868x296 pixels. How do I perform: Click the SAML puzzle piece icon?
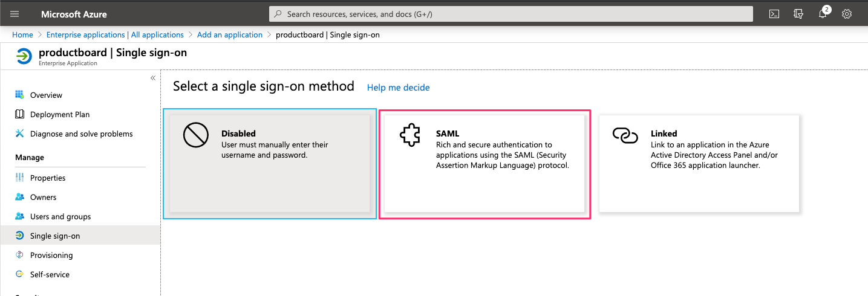pos(410,137)
